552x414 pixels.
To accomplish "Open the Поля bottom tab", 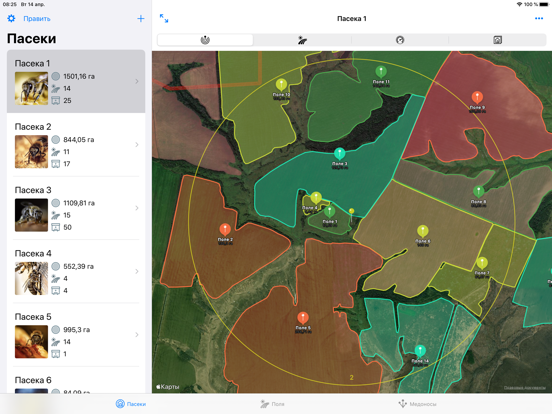I will 272,404.
